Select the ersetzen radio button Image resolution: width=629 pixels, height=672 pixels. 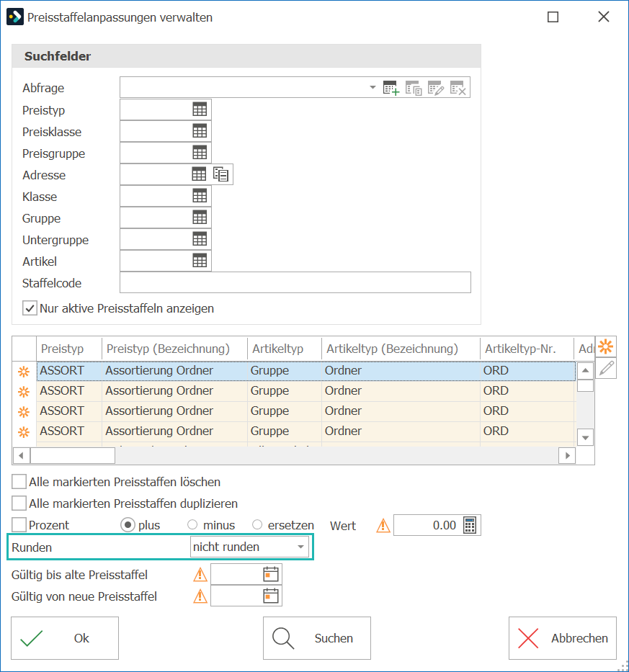coord(257,524)
